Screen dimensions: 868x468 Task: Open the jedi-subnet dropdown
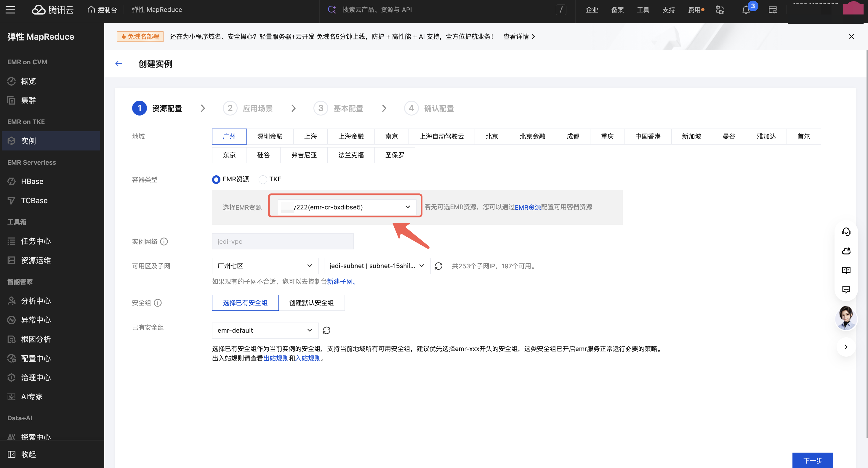(x=377, y=266)
